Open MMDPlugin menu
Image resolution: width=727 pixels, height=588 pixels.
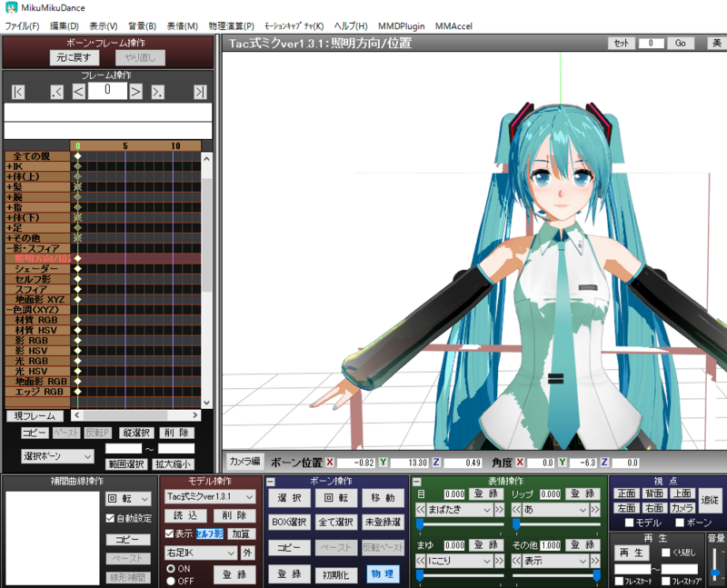point(401,26)
